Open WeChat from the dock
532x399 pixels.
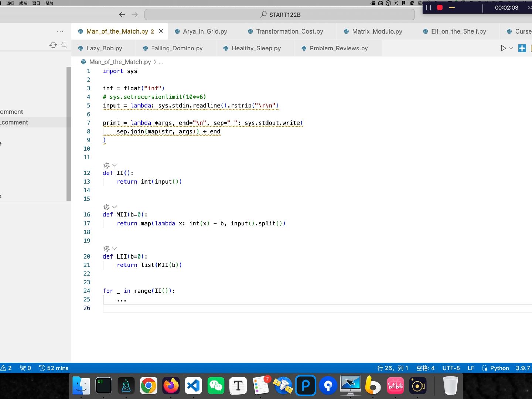click(x=216, y=386)
